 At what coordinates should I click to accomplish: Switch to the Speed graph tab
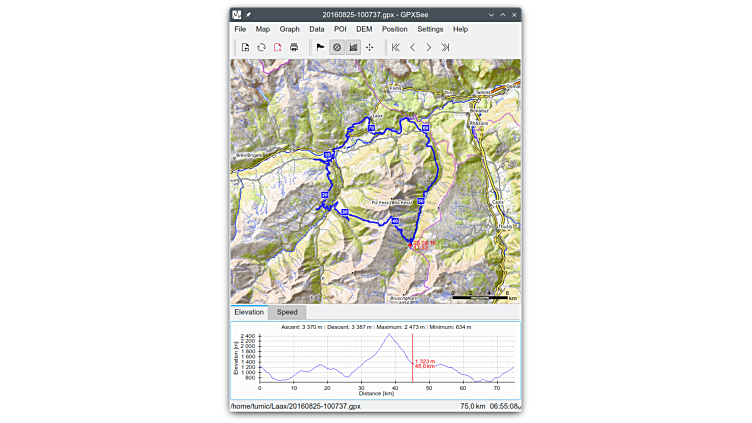[287, 312]
